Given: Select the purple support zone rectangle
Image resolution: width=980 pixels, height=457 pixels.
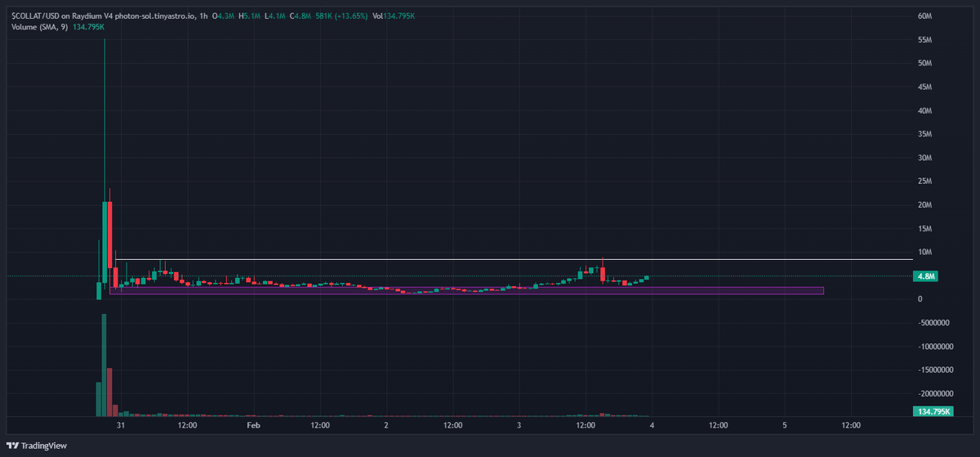Looking at the screenshot, I should [467, 290].
